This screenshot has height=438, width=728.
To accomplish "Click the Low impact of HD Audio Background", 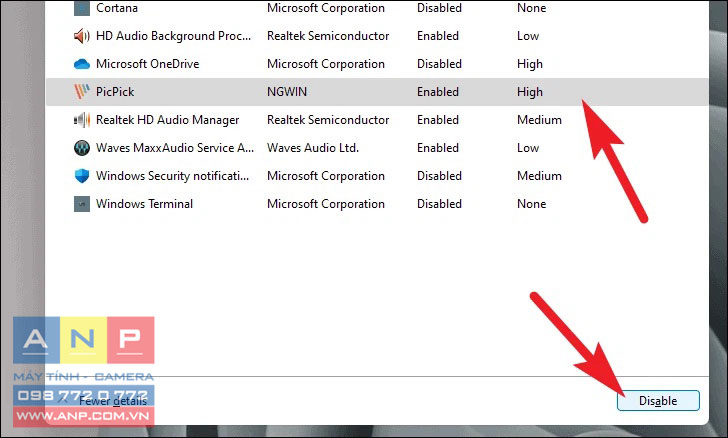I will pos(528,36).
